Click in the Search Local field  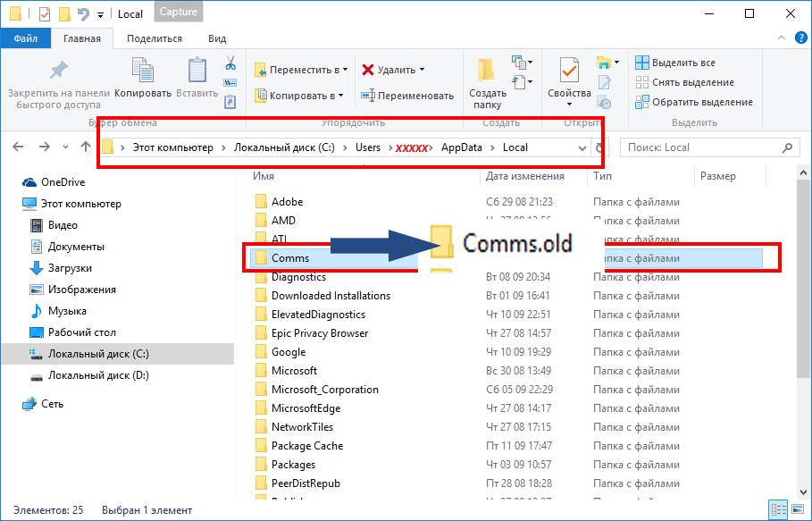(701, 147)
